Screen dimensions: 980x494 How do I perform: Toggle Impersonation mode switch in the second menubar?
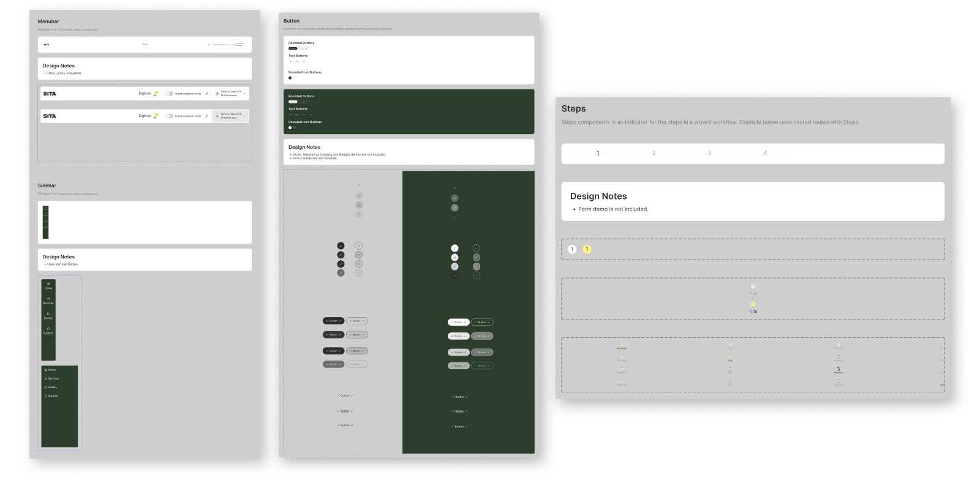[169, 116]
